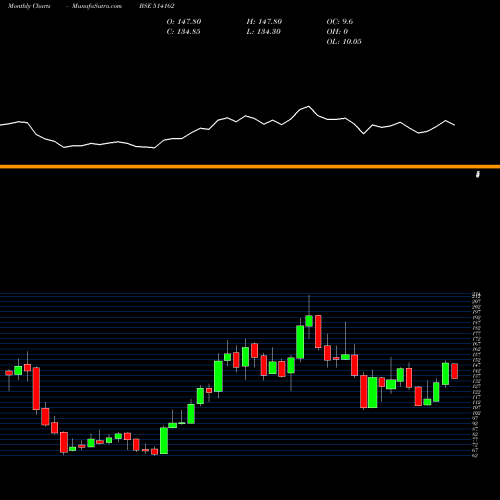Click the 'OL: 10.05' reading
500x500 pixels.
click(x=344, y=42)
